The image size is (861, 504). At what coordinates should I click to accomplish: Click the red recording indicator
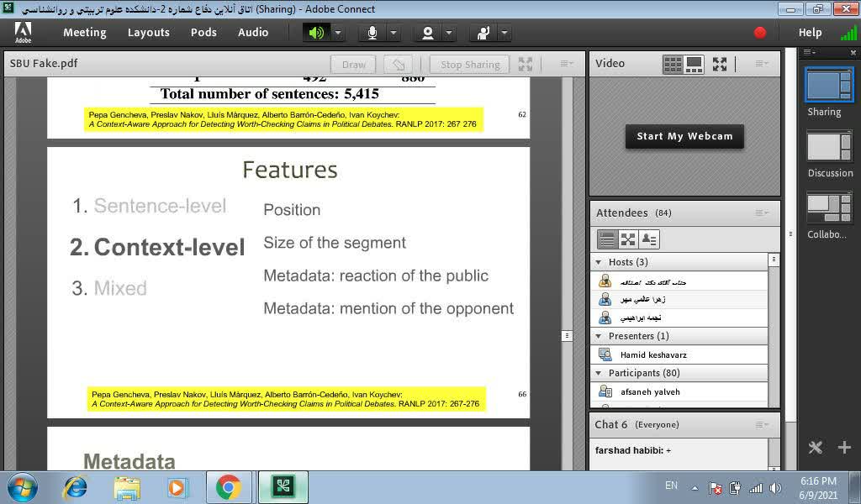click(760, 33)
